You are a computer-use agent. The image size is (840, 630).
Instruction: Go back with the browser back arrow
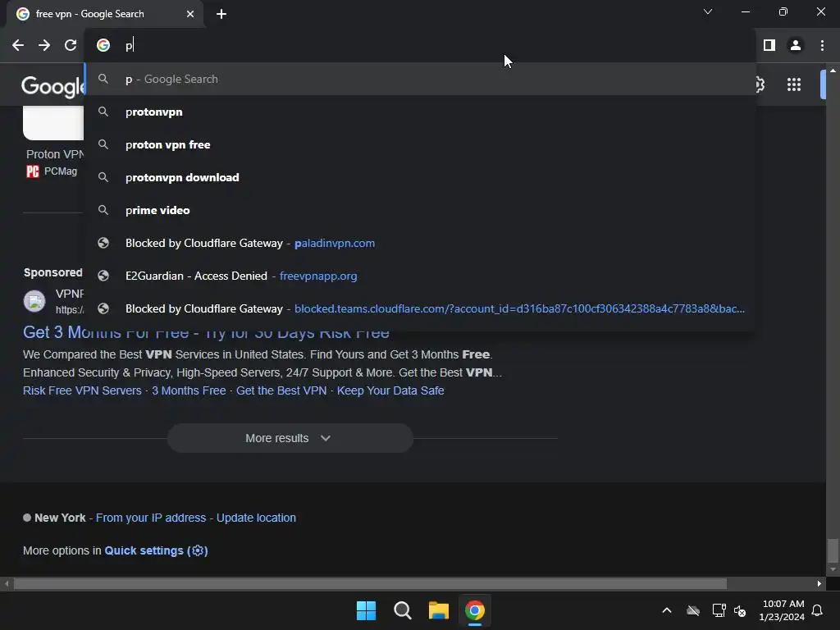18,46
